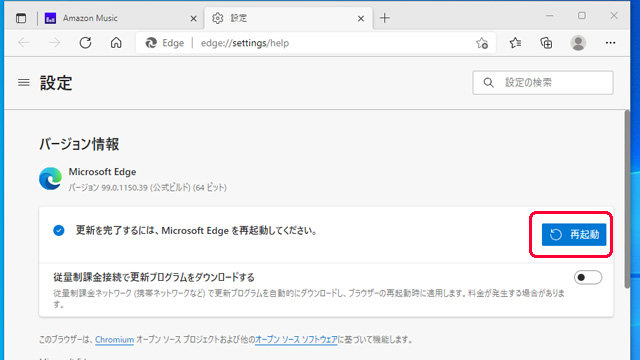The image size is (640, 360).
Task: Click the バージョン情報 heading
Action: click(x=79, y=144)
